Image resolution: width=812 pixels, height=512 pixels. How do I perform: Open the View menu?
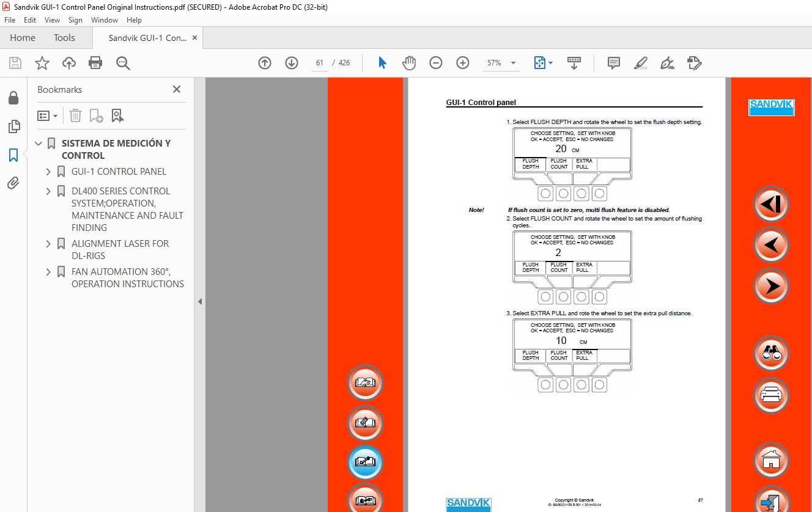coord(52,20)
